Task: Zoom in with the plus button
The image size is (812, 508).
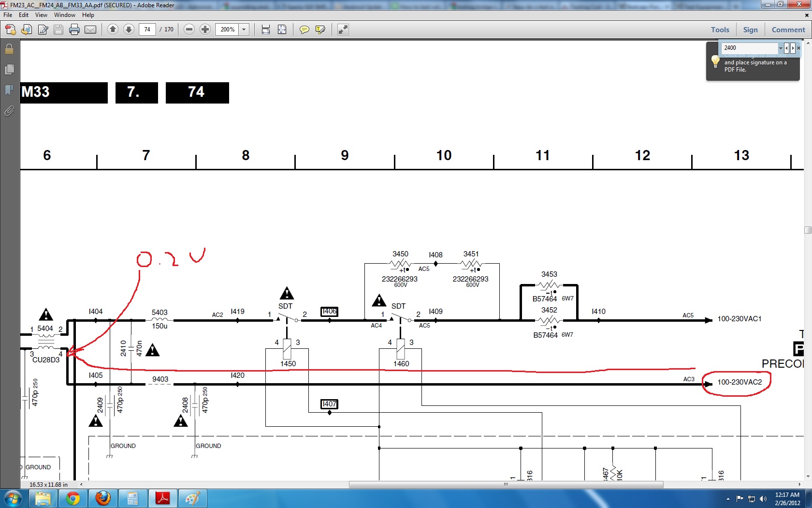Action: tap(205, 30)
